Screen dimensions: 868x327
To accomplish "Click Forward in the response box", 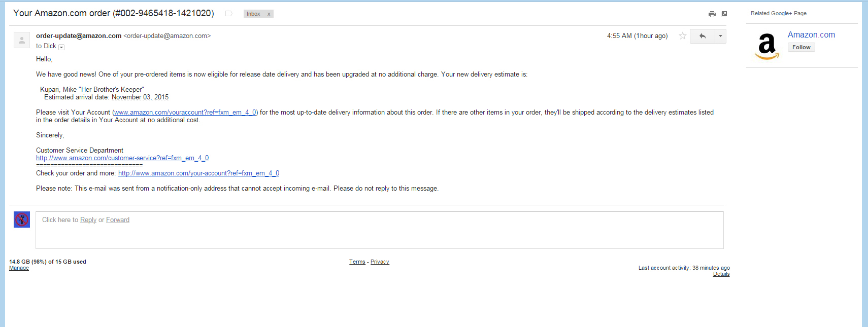I will [x=118, y=220].
